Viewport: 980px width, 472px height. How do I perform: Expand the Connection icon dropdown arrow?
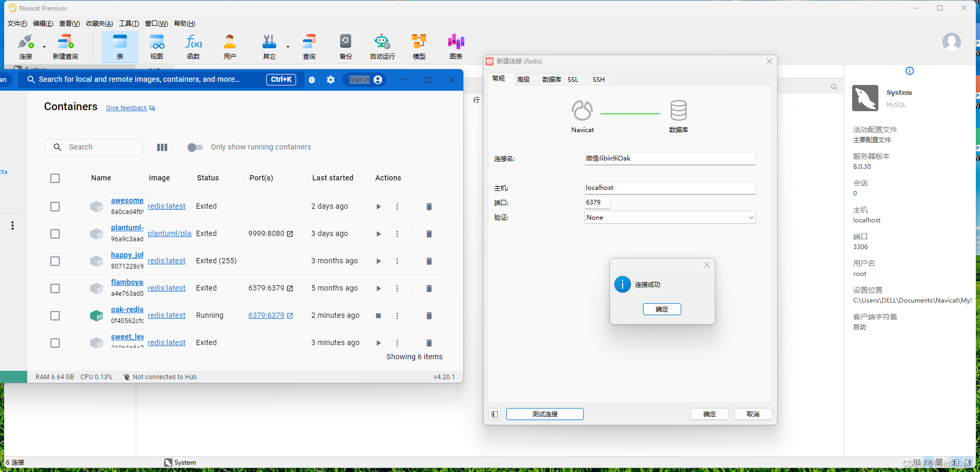[44, 47]
